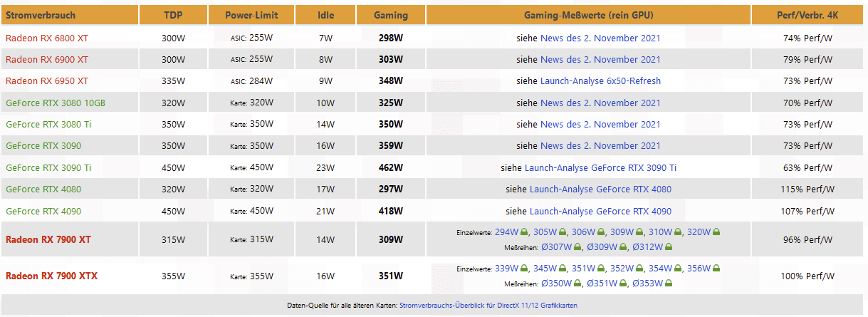Open the 352W single measurement link
868x317 pixels.
click(x=622, y=269)
